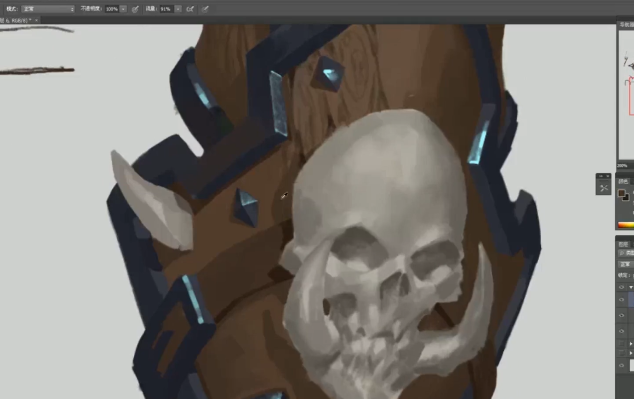Toggle pen pressure for opacity icon
This screenshot has height=399, width=634.
(x=135, y=9)
